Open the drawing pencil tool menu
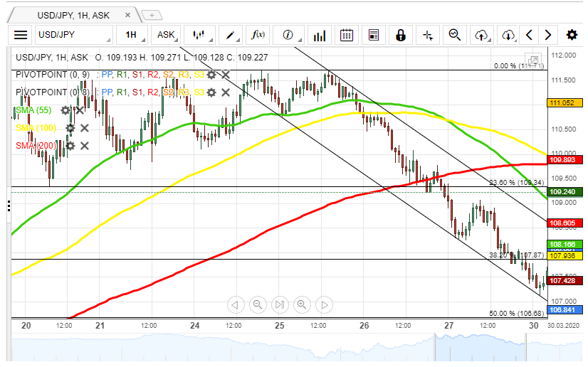This screenshot has width=588, height=367. click(231, 35)
